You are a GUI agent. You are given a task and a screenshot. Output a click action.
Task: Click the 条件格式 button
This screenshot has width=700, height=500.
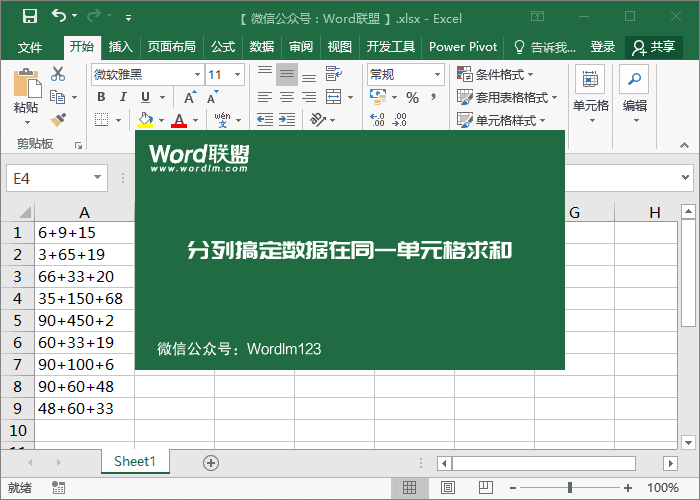click(x=496, y=74)
